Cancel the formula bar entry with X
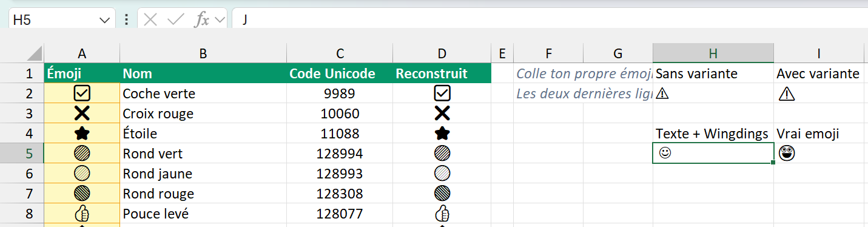 click(150, 20)
